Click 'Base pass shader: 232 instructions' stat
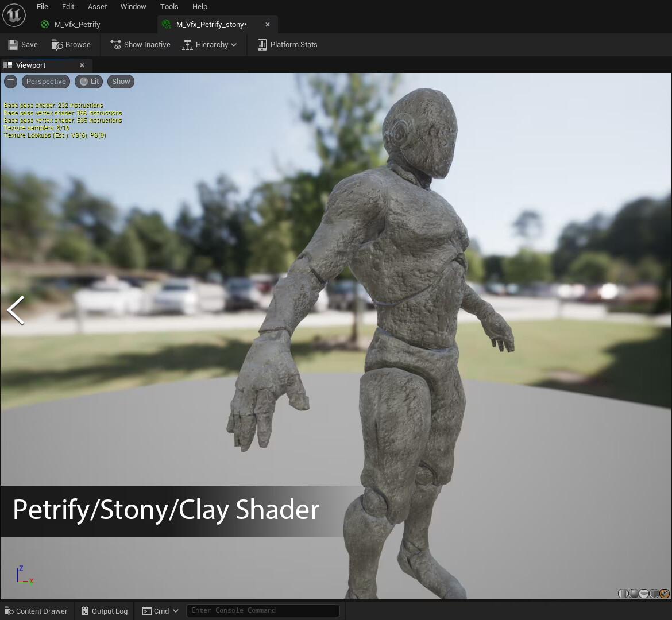 tap(53, 106)
